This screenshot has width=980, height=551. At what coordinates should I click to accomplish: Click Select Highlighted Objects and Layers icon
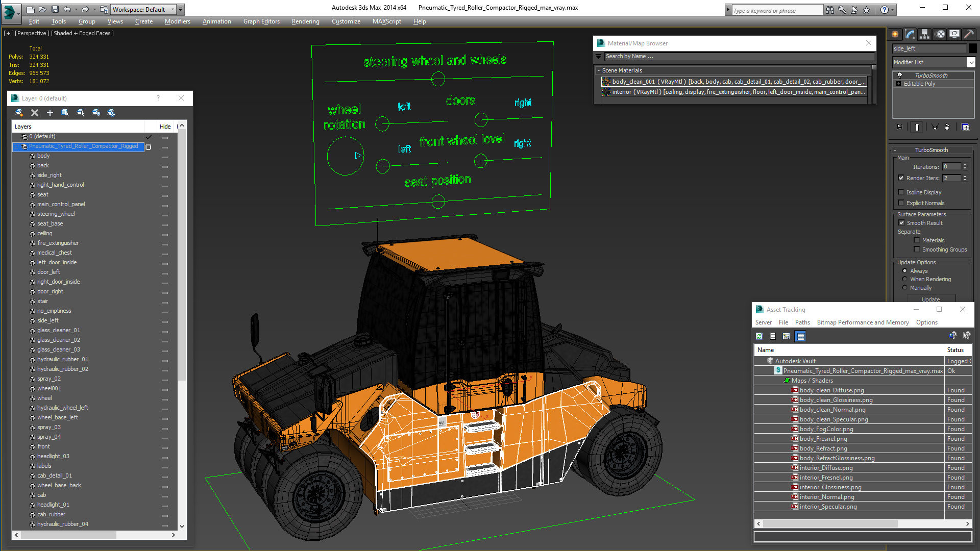pyautogui.click(x=65, y=113)
